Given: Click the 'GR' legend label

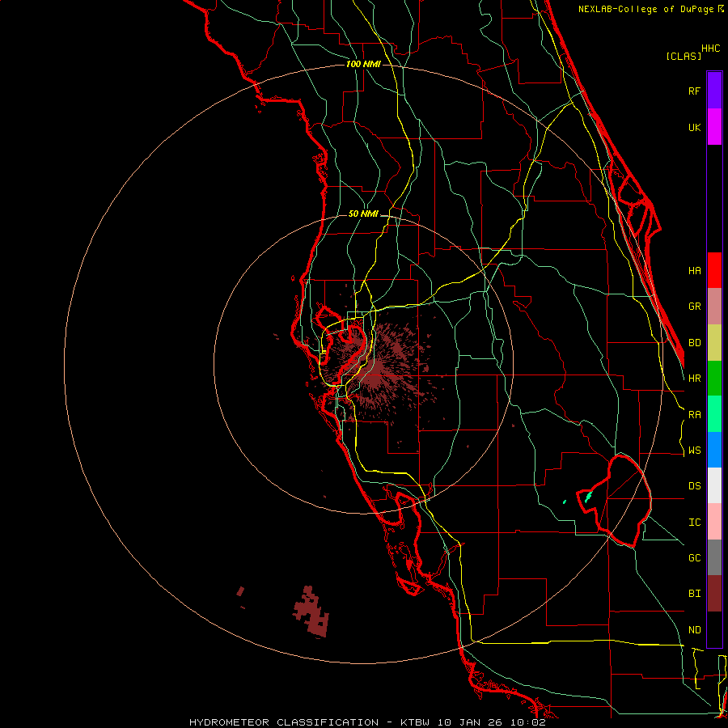Looking at the screenshot, I should click(x=694, y=307).
